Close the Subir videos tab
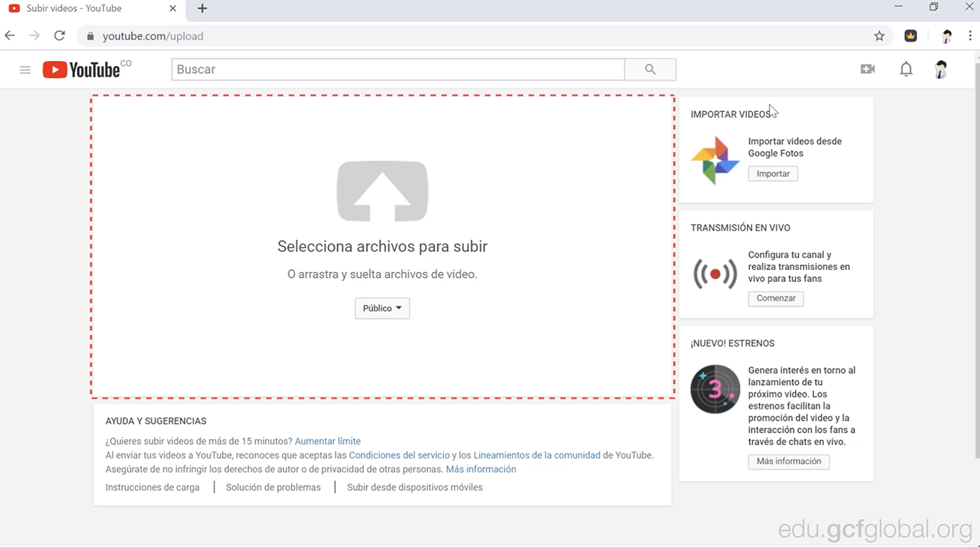 pyautogui.click(x=173, y=8)
